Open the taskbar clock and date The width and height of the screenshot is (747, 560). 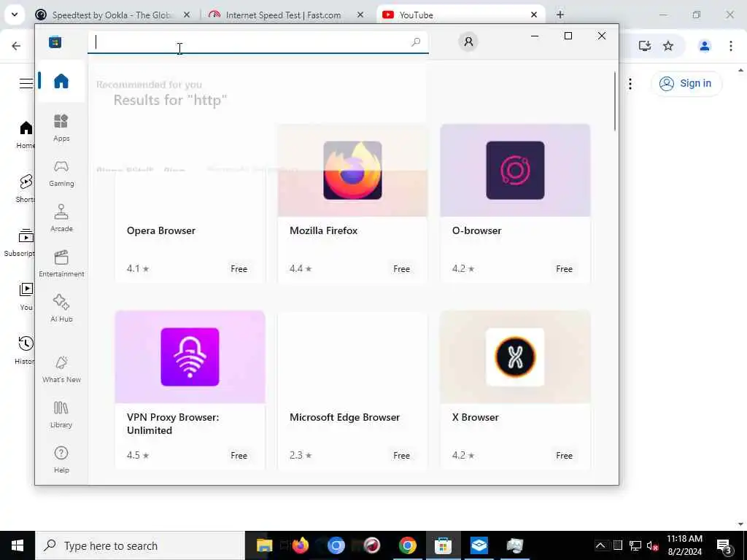pyautogui.click(x=684, y=545)
